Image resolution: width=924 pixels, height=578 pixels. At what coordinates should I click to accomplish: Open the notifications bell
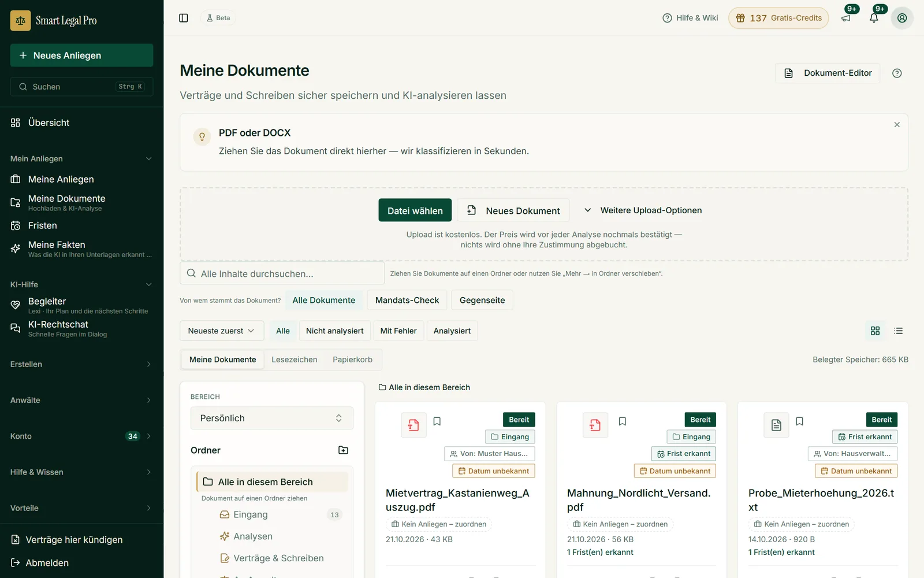click(874, 18)
